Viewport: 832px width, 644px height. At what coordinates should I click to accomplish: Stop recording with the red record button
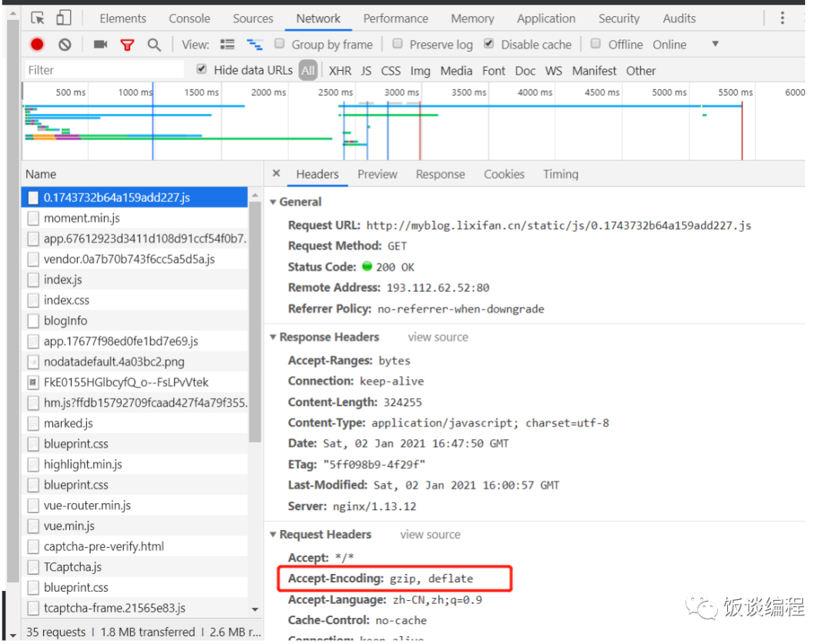[x=37, y=45]
